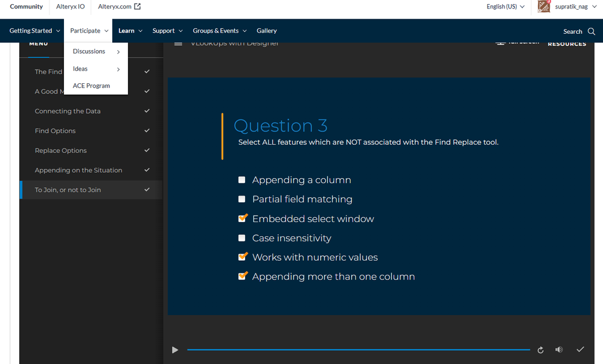Open Connecting the Data lesson
The width and height of the screenshot is (603, 364).
pyautogui.click(x=67, y=111)
